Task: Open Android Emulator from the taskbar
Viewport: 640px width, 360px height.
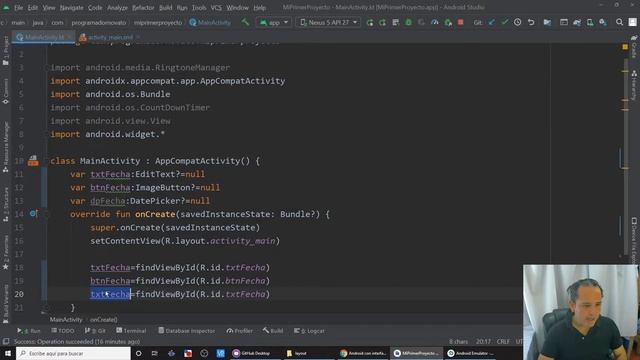Action: 471,353
